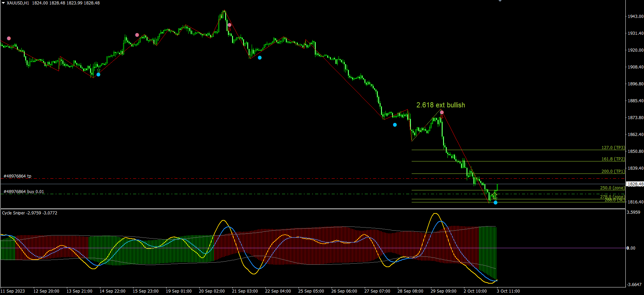Click the '#48976864 buy 0.01' order label
Screen dimensions: 644x295
pos(24,192)
